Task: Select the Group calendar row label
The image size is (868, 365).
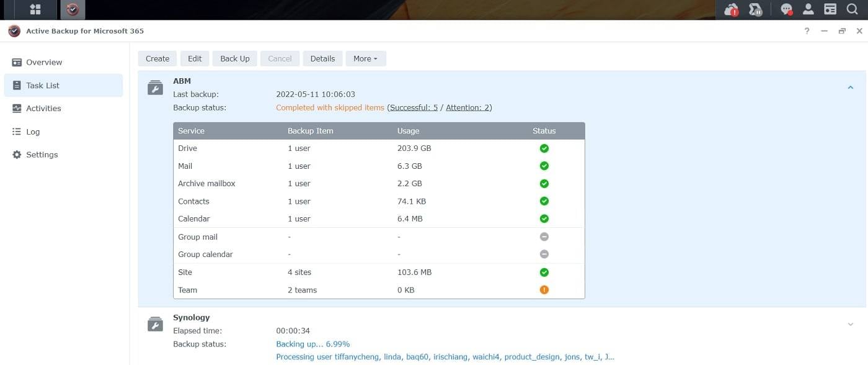Action: click(x=205, y=254)
